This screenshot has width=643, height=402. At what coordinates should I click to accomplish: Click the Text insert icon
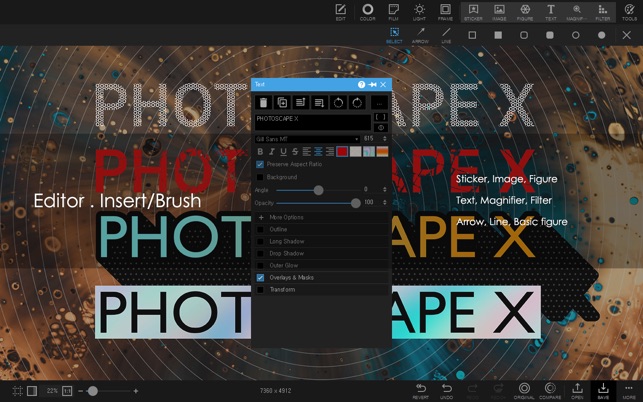coord(551,12)
